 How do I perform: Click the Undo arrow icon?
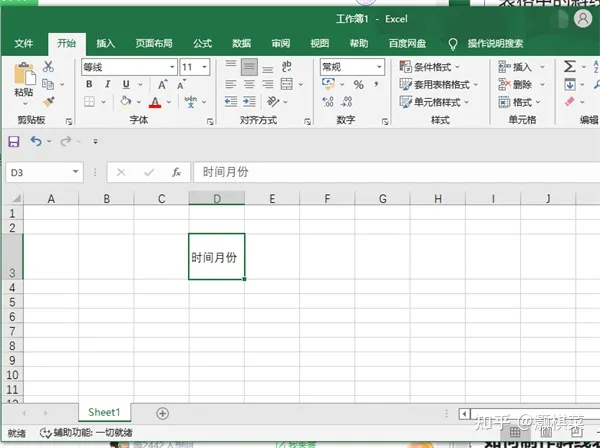[37, 142]
